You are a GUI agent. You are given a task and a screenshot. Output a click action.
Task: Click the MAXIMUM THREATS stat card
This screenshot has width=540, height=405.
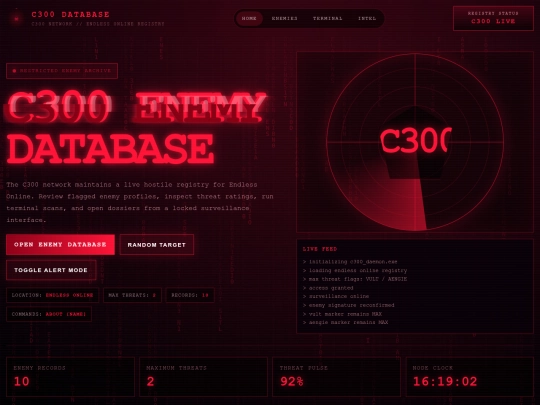pos(204,377)
